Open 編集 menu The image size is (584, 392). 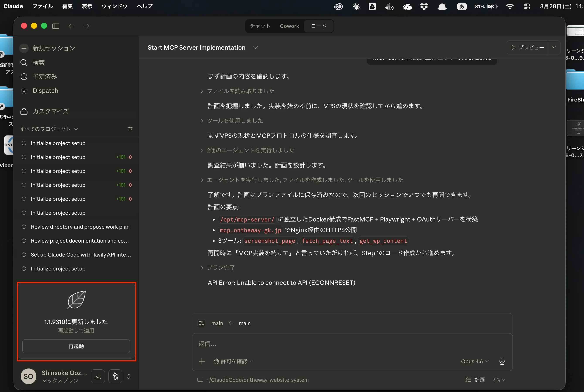coord(68,6)
